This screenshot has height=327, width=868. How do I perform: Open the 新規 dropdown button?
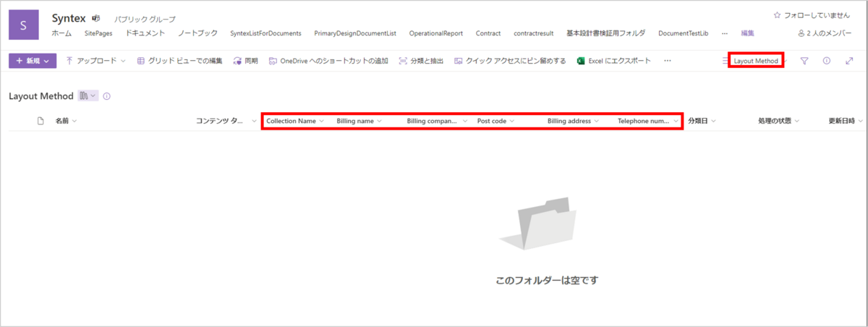33,61
